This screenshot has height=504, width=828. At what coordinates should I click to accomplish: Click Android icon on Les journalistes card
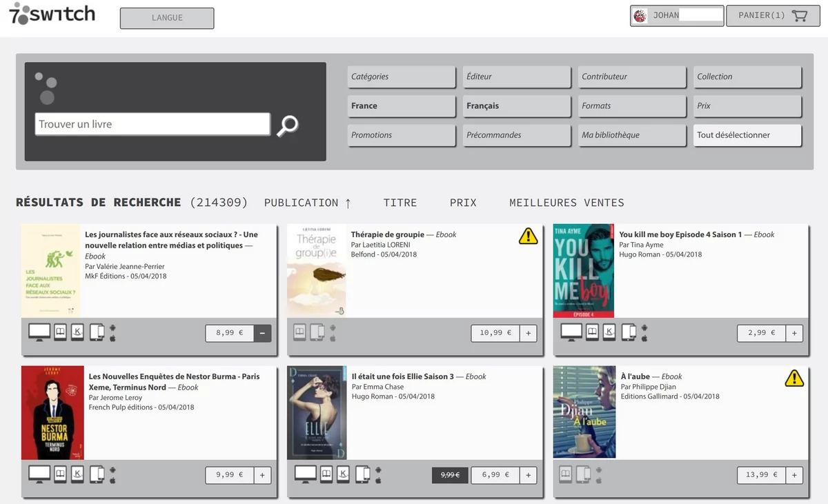pyautogui.click(x=112, y=327)
